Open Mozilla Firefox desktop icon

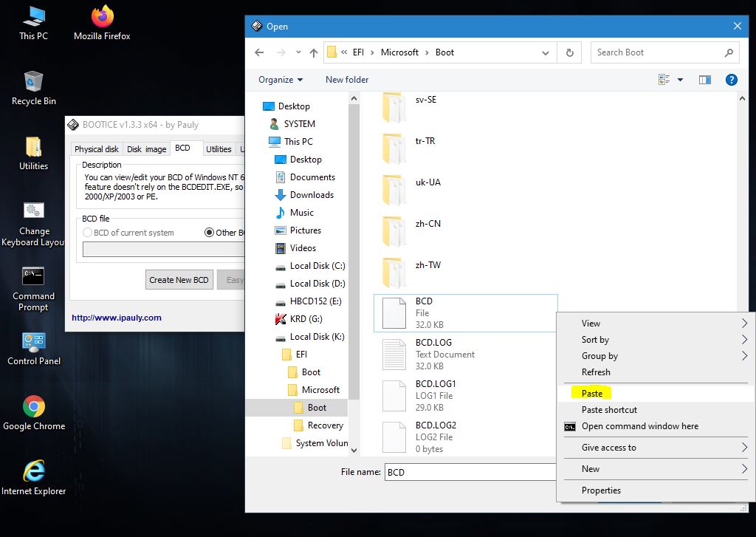coord(102,22)
